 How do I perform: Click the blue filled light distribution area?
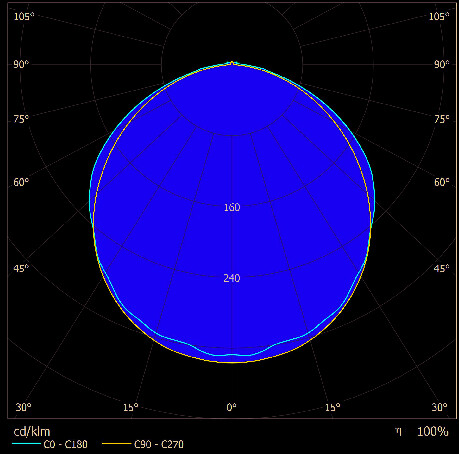(x=232, y=212)
